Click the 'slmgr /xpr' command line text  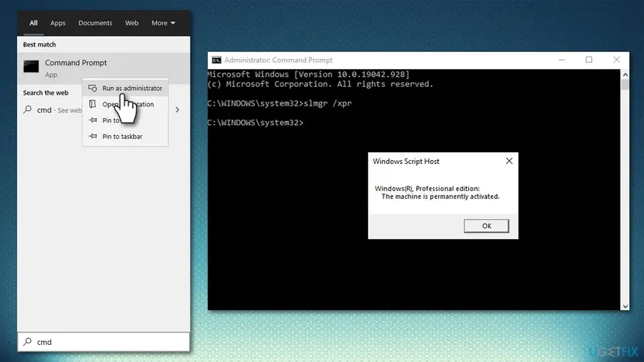pos(327,103)
